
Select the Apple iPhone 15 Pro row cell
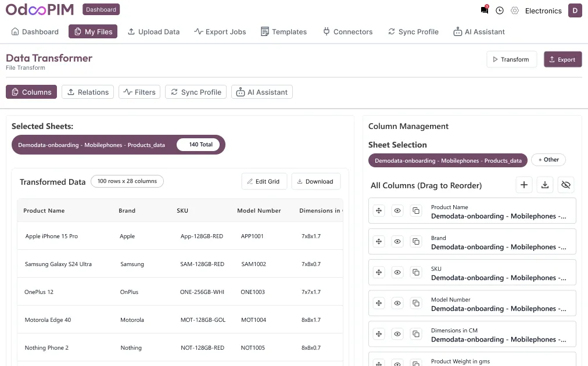52,236
